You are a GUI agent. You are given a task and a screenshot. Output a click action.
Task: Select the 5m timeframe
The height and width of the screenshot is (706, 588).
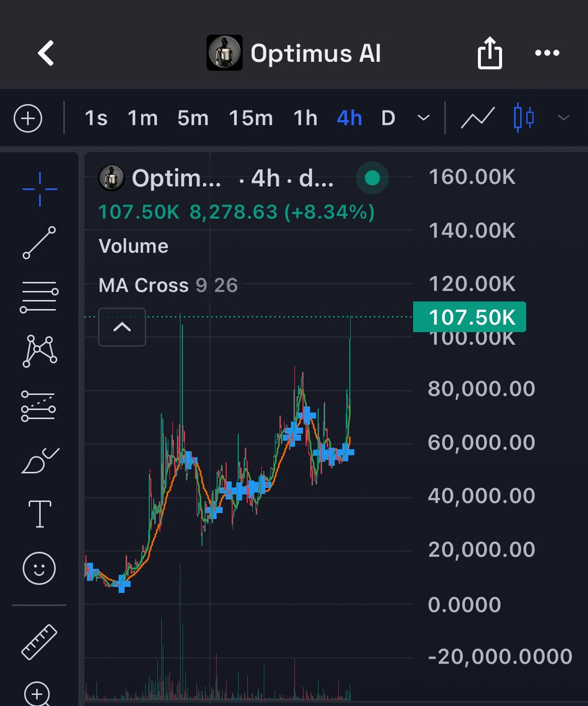[x=193, y=118]
